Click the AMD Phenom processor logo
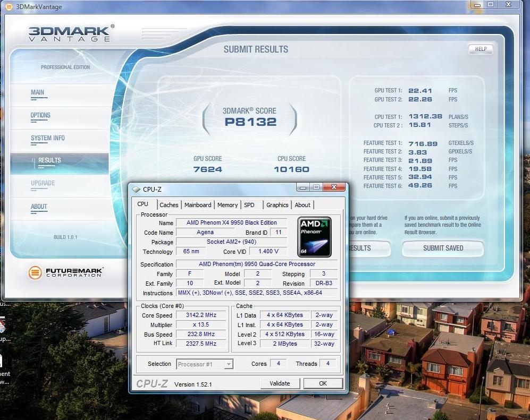This screenshot has width=530, height=420. (314, 237)
